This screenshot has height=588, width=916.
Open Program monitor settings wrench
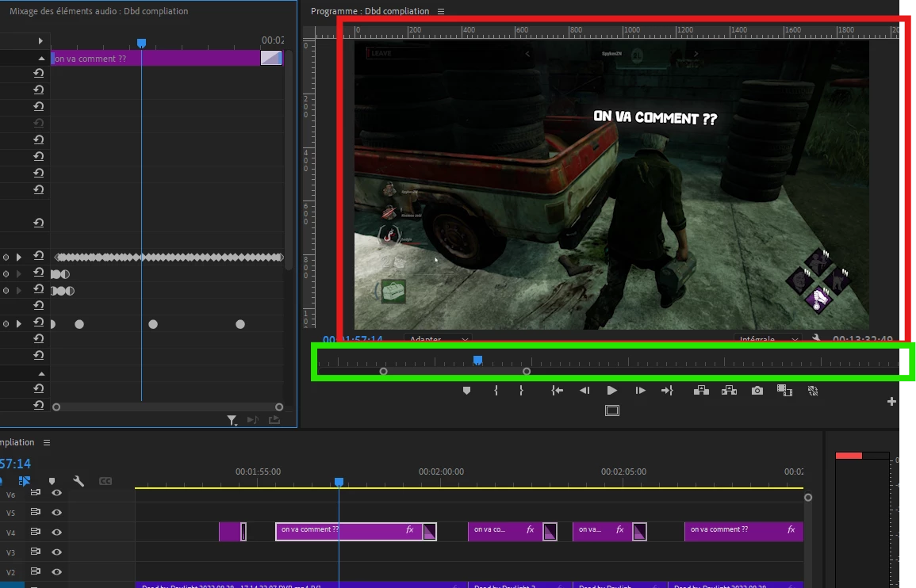pos(815,338)
